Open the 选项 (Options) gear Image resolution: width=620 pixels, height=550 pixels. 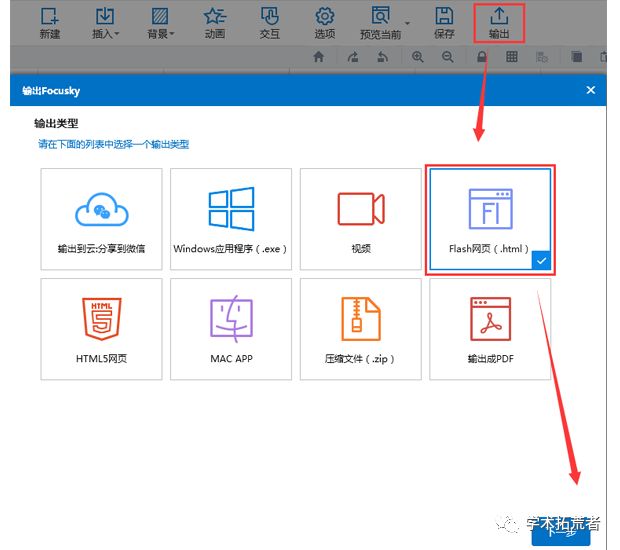(325, 23)
